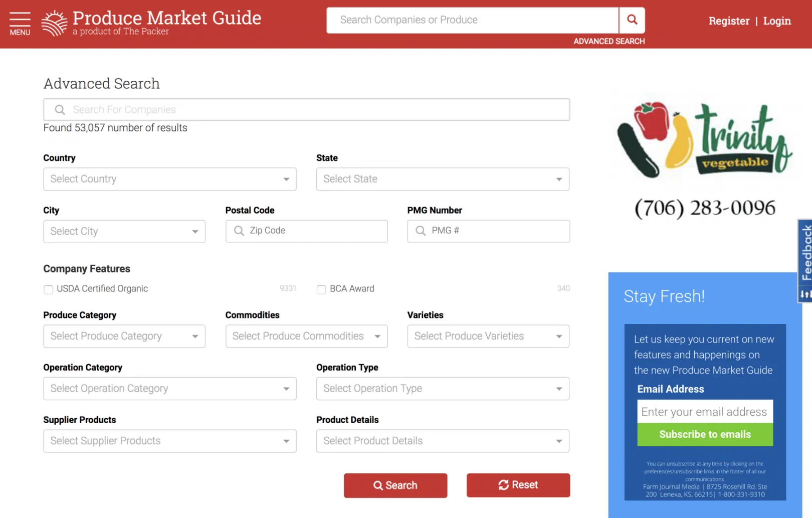Focus the Search Companies or Produce field

472,20
